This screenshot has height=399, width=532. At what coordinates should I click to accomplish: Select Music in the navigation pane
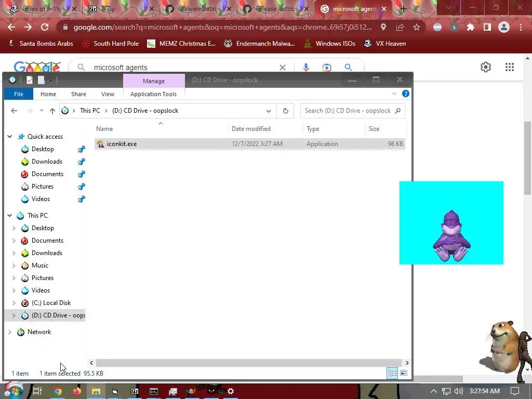tap(39, 265)
